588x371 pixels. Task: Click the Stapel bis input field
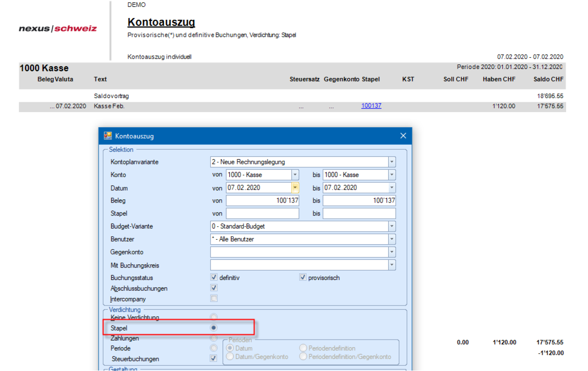359,214
